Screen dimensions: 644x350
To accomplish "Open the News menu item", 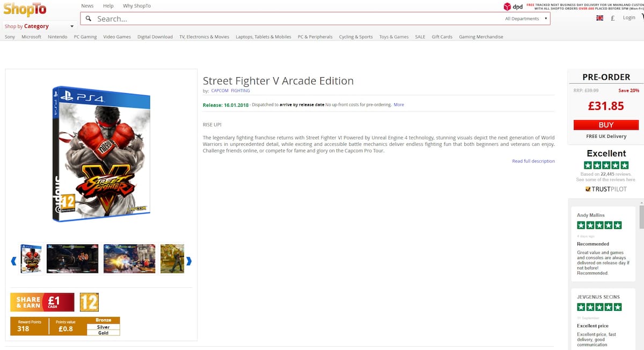I will pyautogui.click(x=87, y=6).
